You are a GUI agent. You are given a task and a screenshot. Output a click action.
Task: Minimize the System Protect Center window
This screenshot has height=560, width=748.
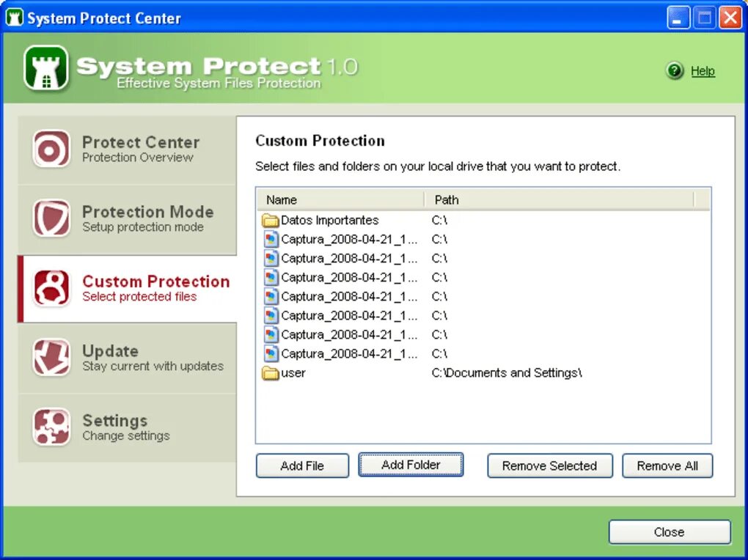[678, 18]
